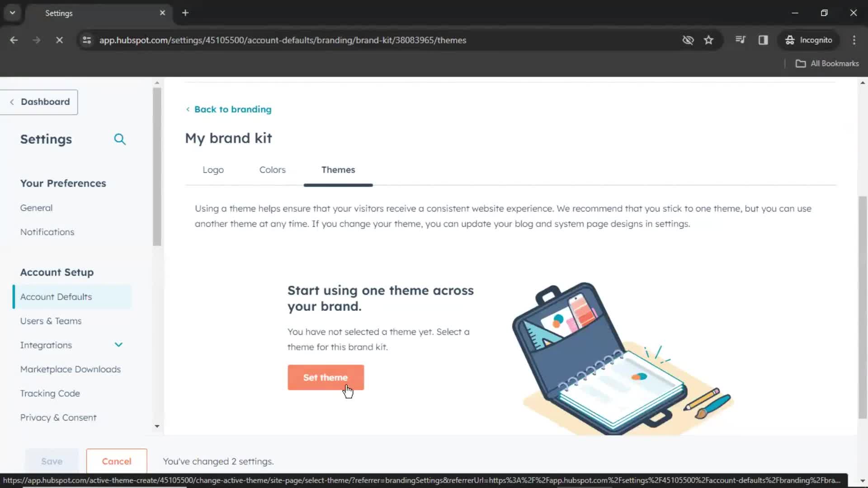Click the Set theme button
Screen dimensions: 868x488
coord(325,377)
